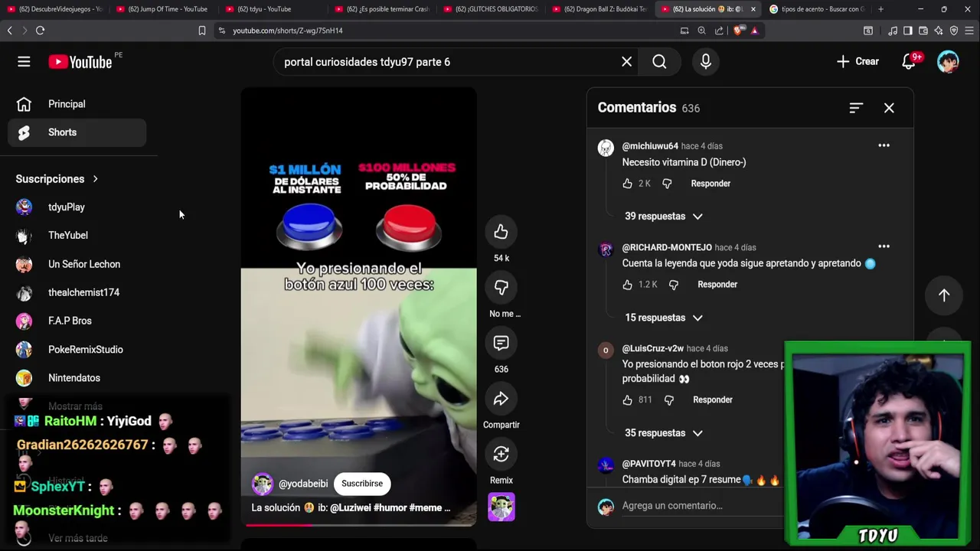This screenshot has height=551, width=980.
Task: Open Nintendatos subscription
Action: (x=77, y=378)
